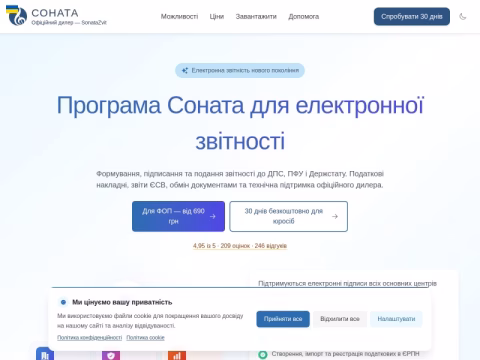Open the Допомога menu item
The width and height of the screenshot is (480, 360).
tap(303, 16)
